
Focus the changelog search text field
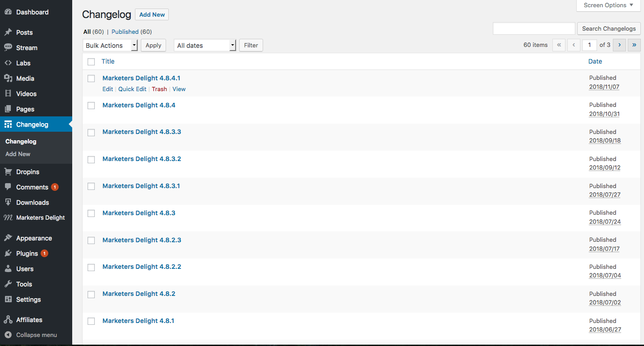coord(534,28)
